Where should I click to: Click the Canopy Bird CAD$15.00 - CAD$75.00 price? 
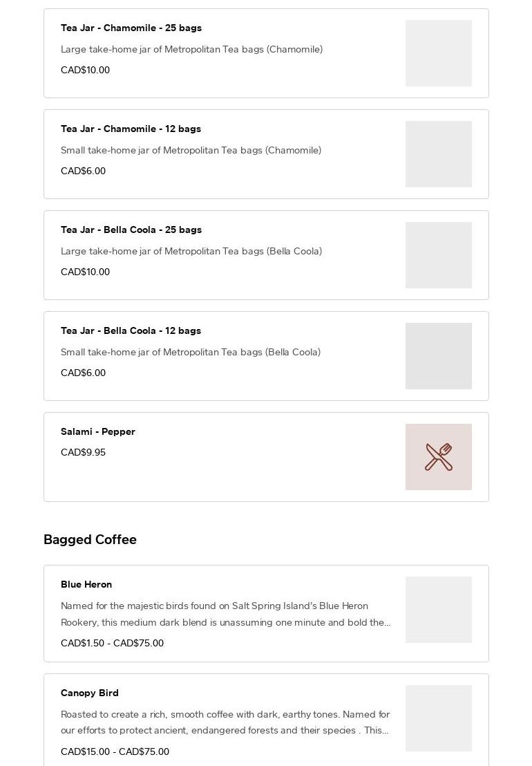tap(115, 751)
